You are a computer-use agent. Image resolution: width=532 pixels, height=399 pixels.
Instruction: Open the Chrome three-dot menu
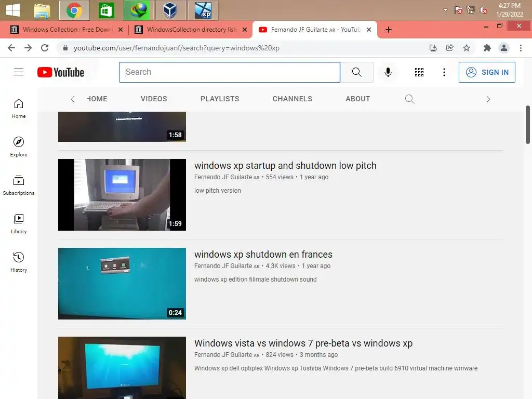pyautogui.click(x=521, y=48)
